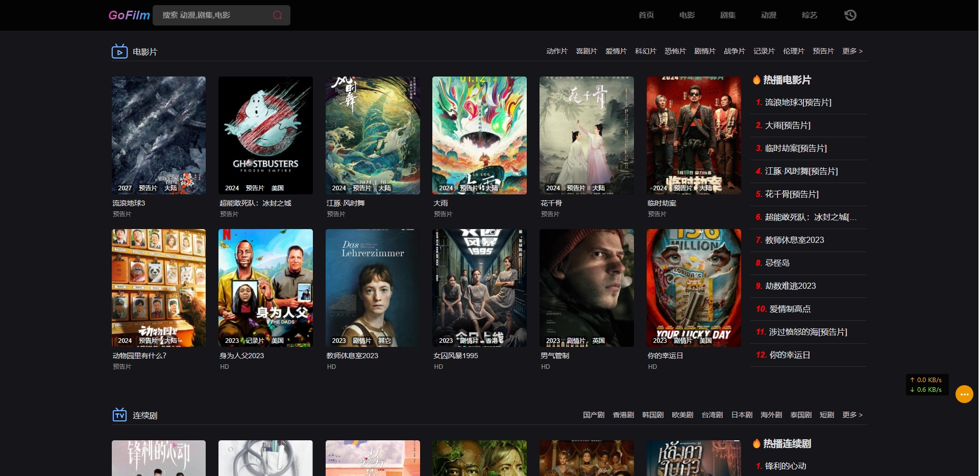
Task: Click the orange chat bubble button
Action: click(x=964, y=394)
